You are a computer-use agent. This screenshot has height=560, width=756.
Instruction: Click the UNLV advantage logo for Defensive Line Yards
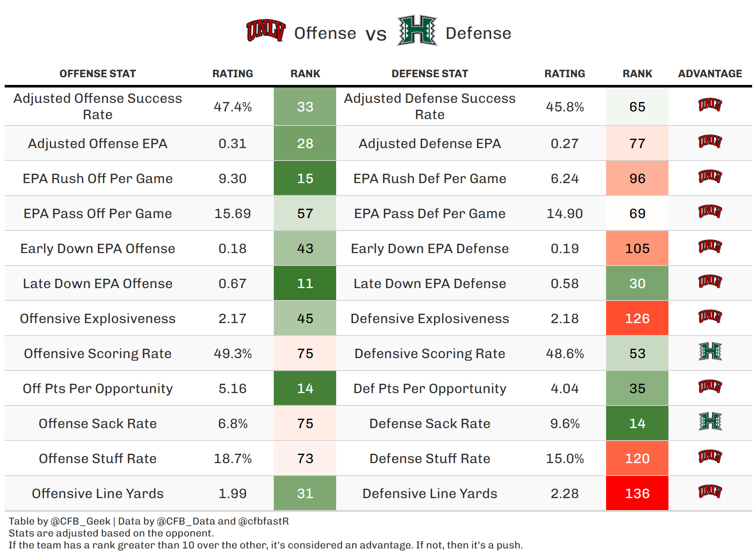coord(710,492)
